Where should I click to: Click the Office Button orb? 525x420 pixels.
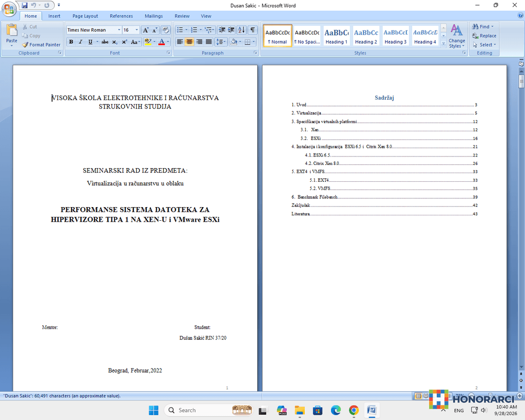9,9
